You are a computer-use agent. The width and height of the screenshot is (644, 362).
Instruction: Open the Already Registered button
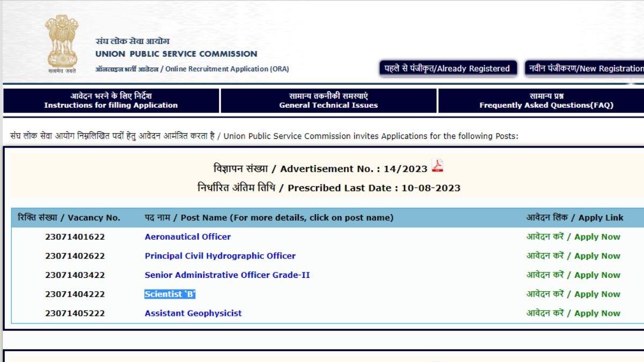pyautogui.click(x=448, y=69)
